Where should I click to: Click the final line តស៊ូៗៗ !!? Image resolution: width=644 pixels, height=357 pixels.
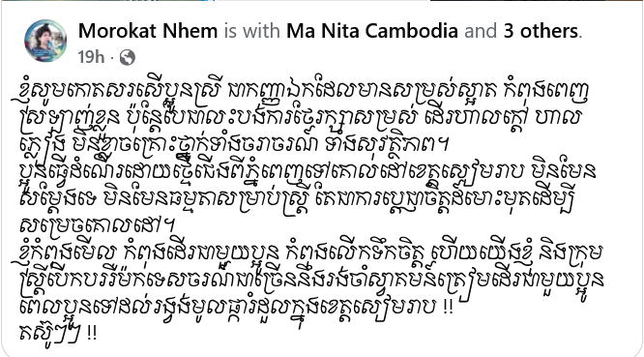coord(58,333)
